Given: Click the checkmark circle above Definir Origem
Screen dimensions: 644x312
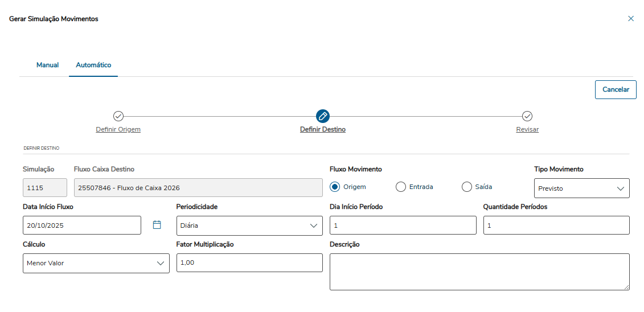Looking at the screenshot, I should (x=118, y=116).
